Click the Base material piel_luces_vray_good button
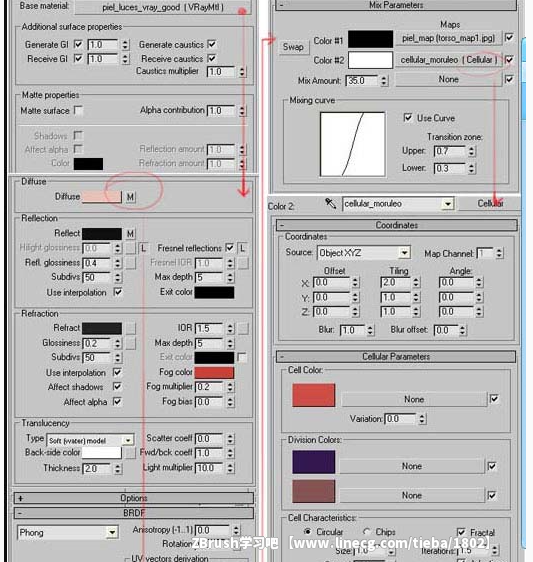The height and width of the screenshot is (562, 533). coord(163,7)
